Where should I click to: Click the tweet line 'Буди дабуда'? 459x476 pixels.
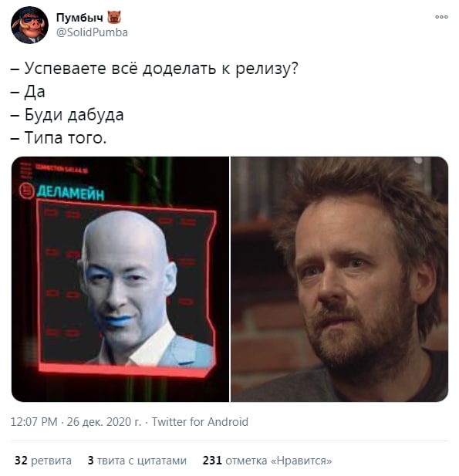click(x=67, y=115)
